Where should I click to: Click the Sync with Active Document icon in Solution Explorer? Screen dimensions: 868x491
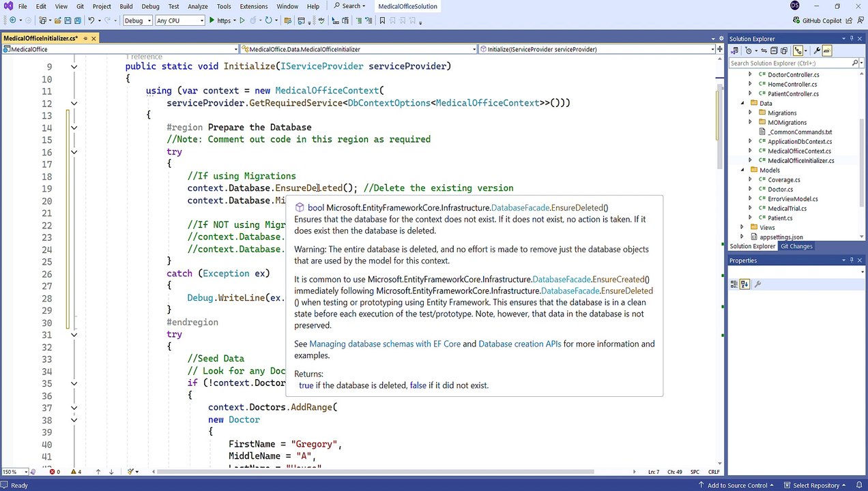click(x=764, y=50)
